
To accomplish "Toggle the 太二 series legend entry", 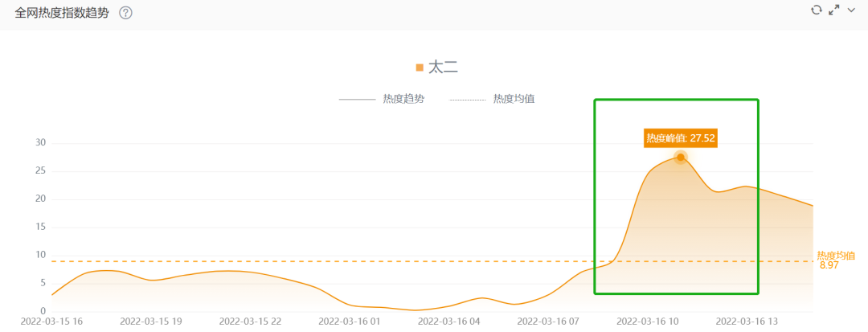I will coord(436,68).
